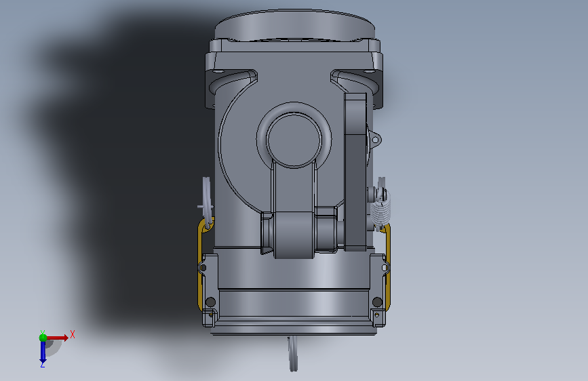
Task: Select the small lug with hole on right edge
Action: click(374, 140)
